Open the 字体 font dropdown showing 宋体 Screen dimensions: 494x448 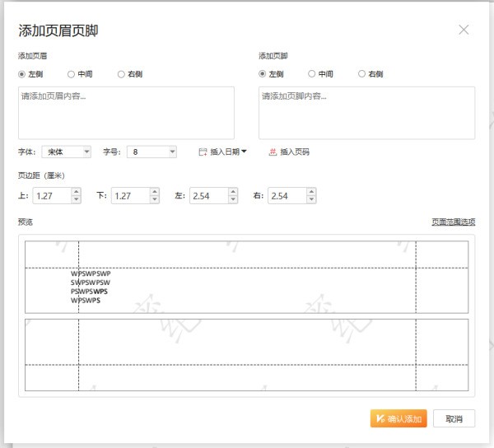click(66, 152)
